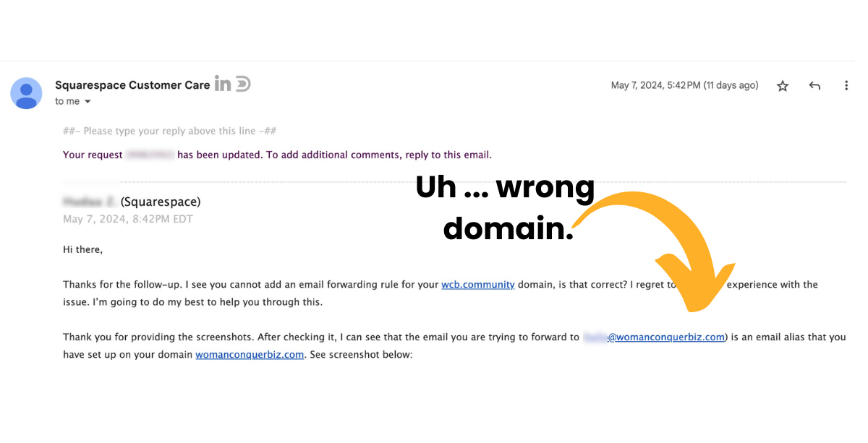868x443 pixels.
Task: Click the reply arrow next to the star
Action: click(814, 85)
